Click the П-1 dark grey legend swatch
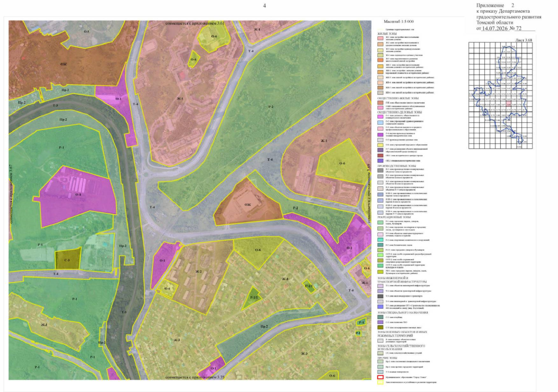The image size is (558, 392). pyautogui.click(x=380, y=170)
